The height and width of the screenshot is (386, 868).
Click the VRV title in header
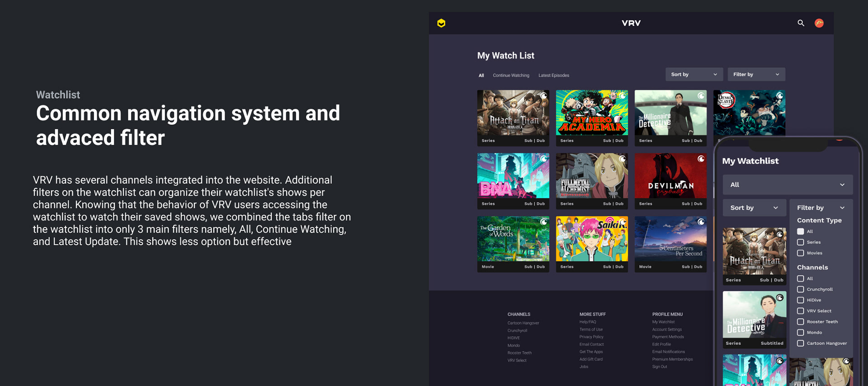[631, 23]
